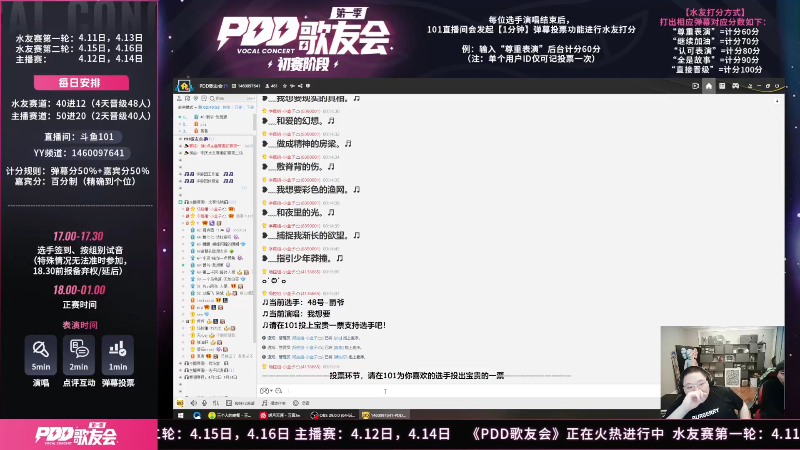
Task: Click the lyric line 我想要彩色的渔网
Action: tap(311, 189)
